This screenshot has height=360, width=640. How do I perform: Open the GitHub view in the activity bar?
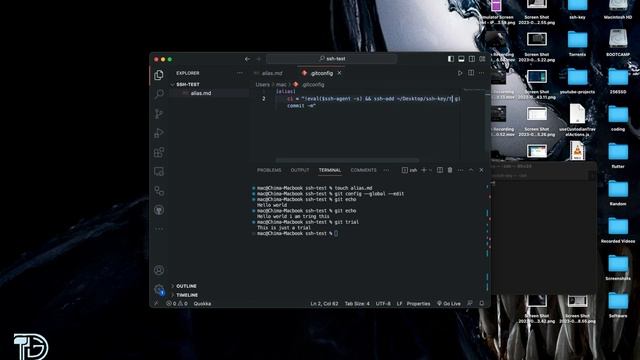click(159, 210)
